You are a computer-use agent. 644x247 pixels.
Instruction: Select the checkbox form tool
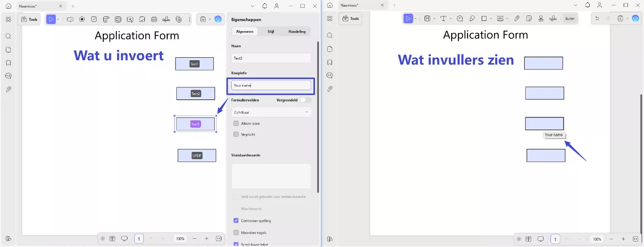point(94,19)
